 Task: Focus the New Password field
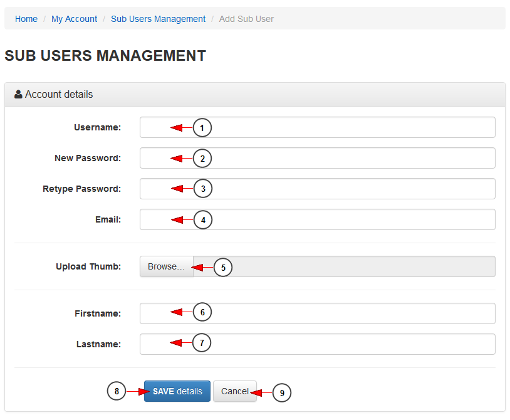[318, 158]
